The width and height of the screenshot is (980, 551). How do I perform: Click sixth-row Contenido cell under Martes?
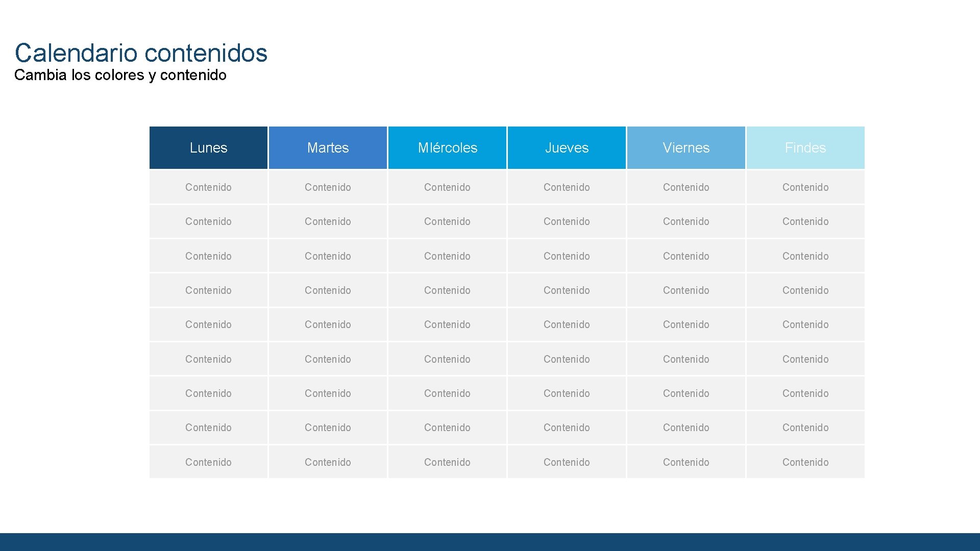pyautogui.click(x=328, y=359)
